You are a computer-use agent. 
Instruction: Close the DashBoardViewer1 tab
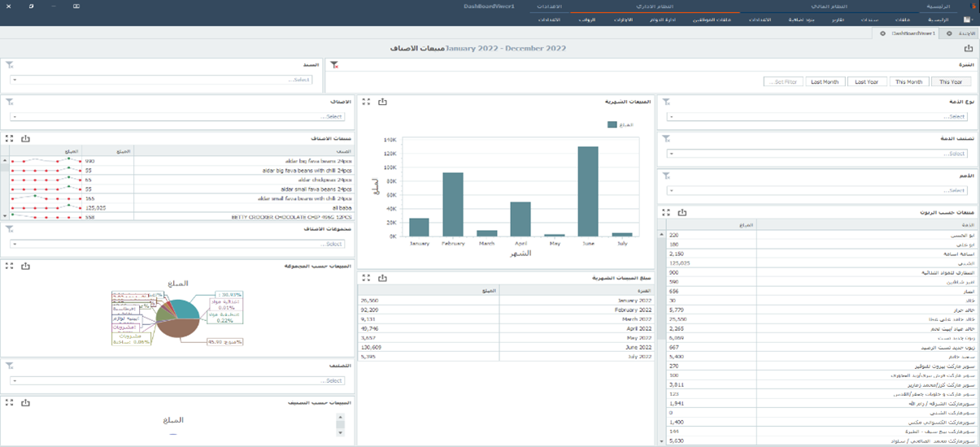(882, 33)
